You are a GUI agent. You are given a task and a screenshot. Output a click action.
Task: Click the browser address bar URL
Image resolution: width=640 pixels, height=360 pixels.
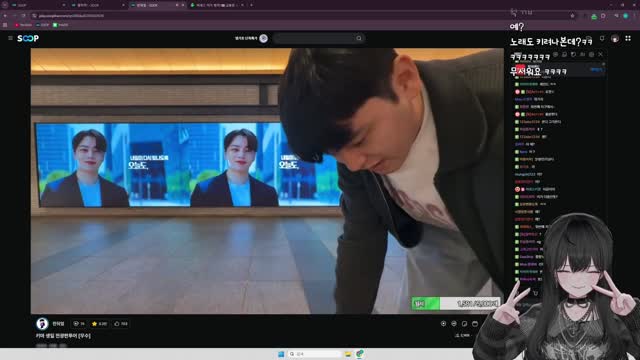click(x=71, y=16)
